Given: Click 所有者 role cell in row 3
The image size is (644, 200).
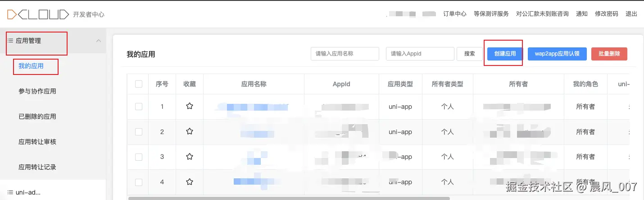Looking at the screenshot, I should (x=585, y=157).
